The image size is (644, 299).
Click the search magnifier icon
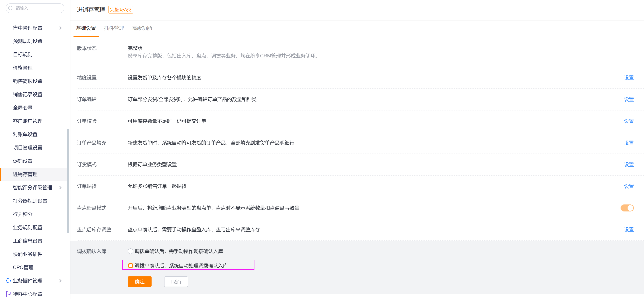[10, 8]
